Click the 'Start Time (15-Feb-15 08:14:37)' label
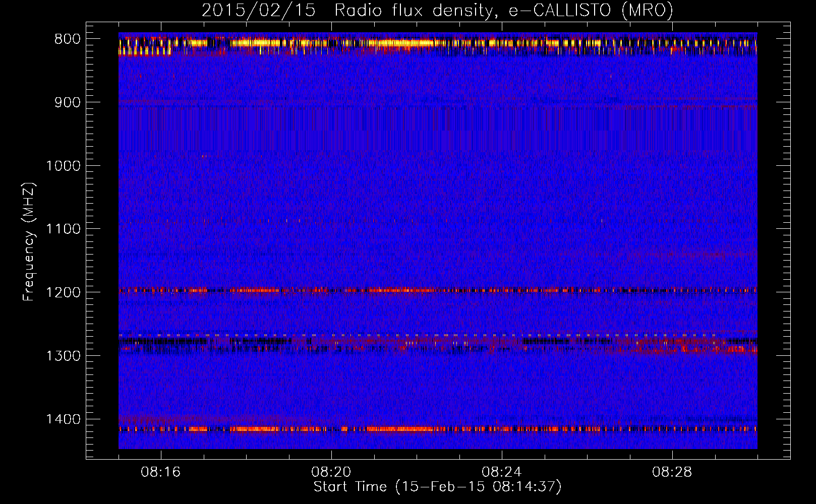This screenshot has width=816, height=504. (437, 487)
